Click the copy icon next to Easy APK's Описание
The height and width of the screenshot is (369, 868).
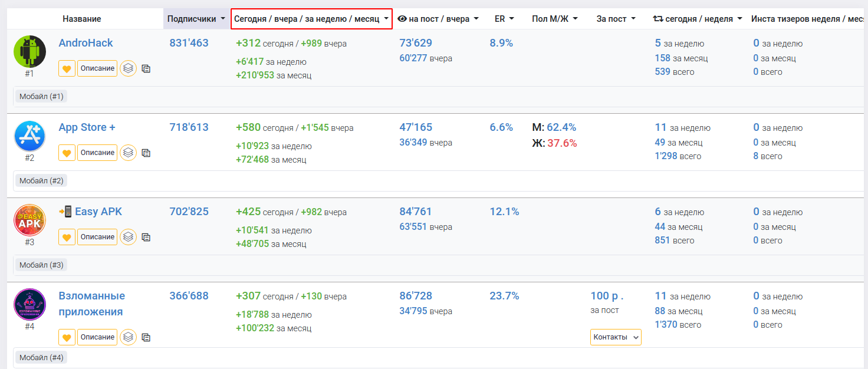(x=146, y=237)
